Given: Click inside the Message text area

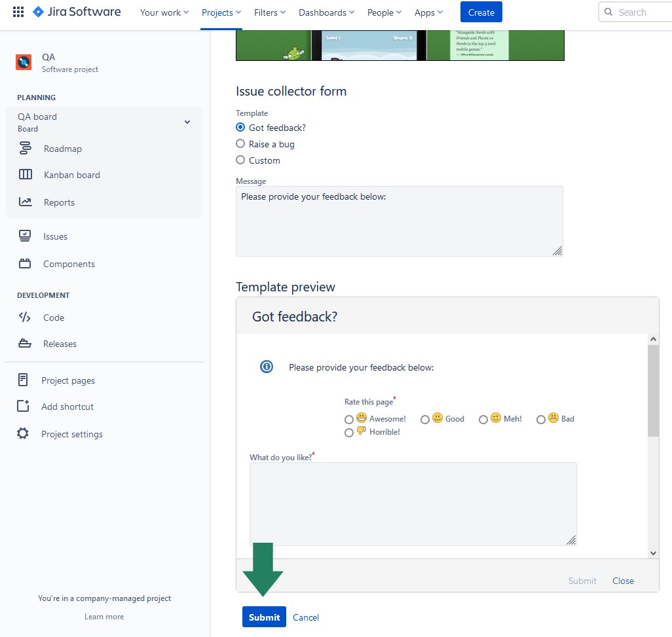Looking at the screenshot, I should click(399, 221).
